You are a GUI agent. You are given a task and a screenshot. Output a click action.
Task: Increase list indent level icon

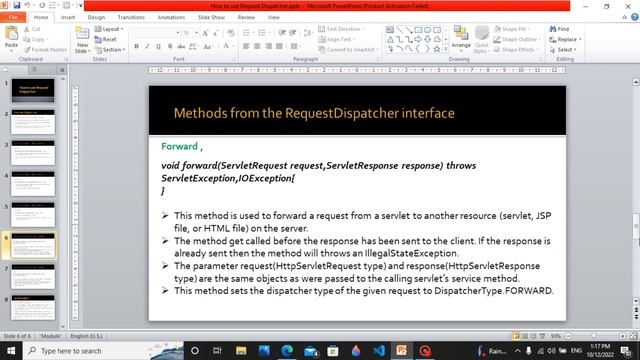tap(293, 33)
